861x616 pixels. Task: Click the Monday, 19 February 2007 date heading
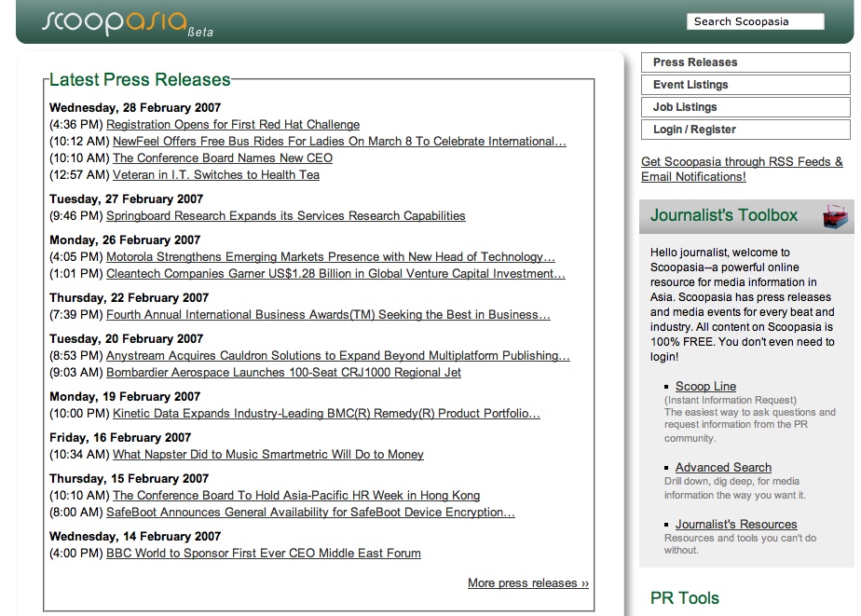[x=125, y=396]
